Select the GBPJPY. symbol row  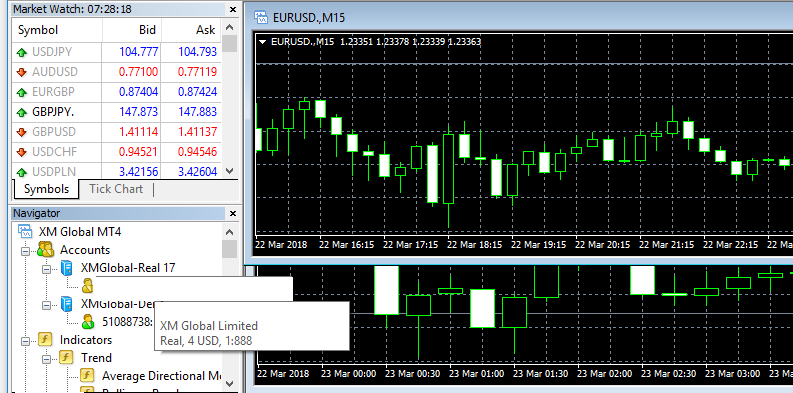pyautogui.click(x=117, y=112)
